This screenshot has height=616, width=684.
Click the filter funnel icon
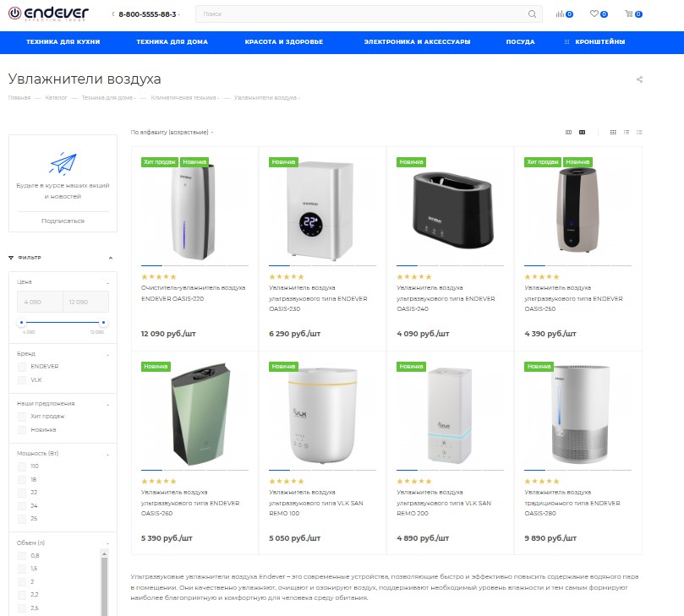coord(11,258)
